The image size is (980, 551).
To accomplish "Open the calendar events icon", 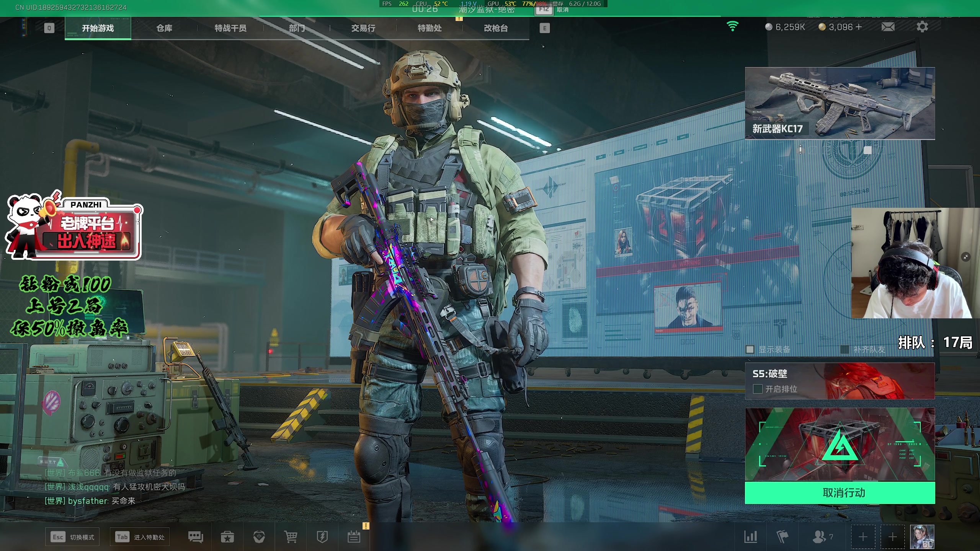I will [354, 537].
